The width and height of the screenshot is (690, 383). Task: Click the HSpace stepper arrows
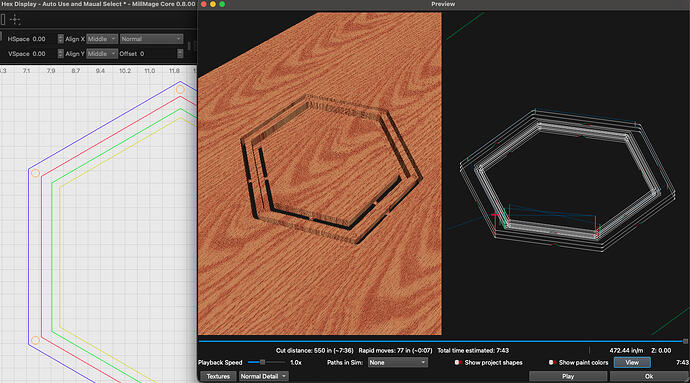tap(60, 39)
